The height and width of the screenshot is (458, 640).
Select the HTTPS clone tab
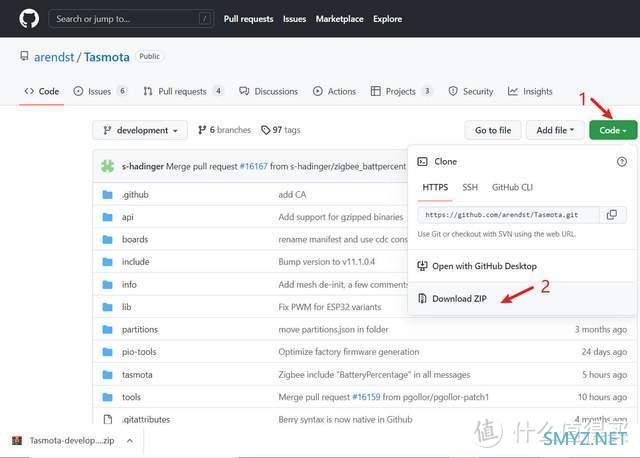pos(435,187)
